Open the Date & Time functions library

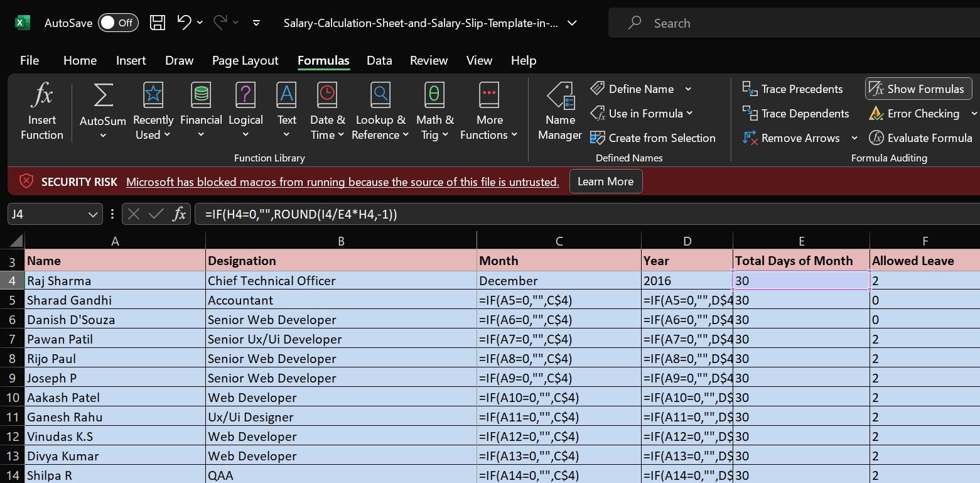pos(327,112)
